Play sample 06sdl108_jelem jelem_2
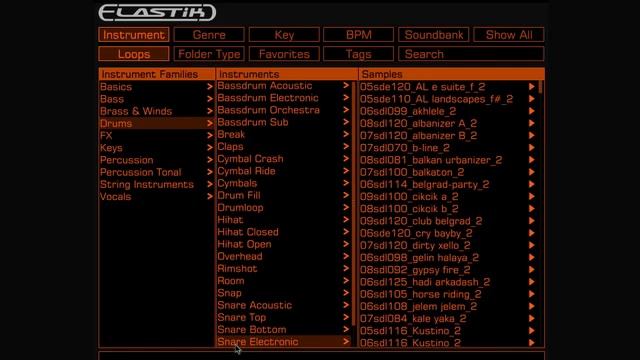The width and height of the screenshot is (640, 360). point(531,306)
